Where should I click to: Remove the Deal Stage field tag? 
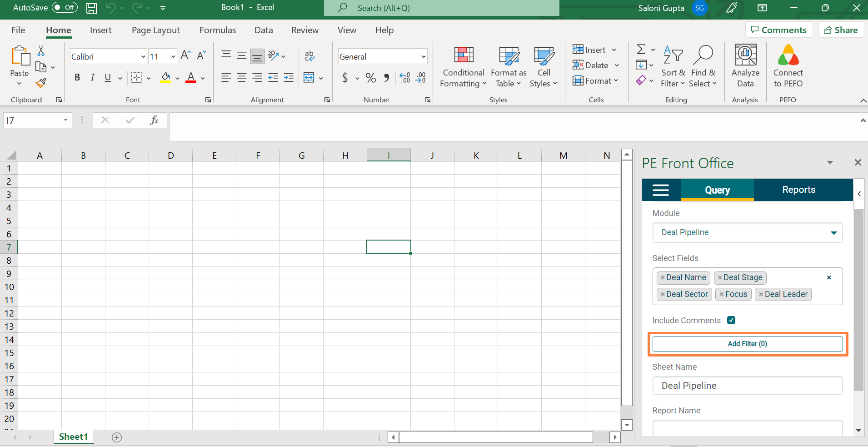pyautogui.click(x=720, y=278)
